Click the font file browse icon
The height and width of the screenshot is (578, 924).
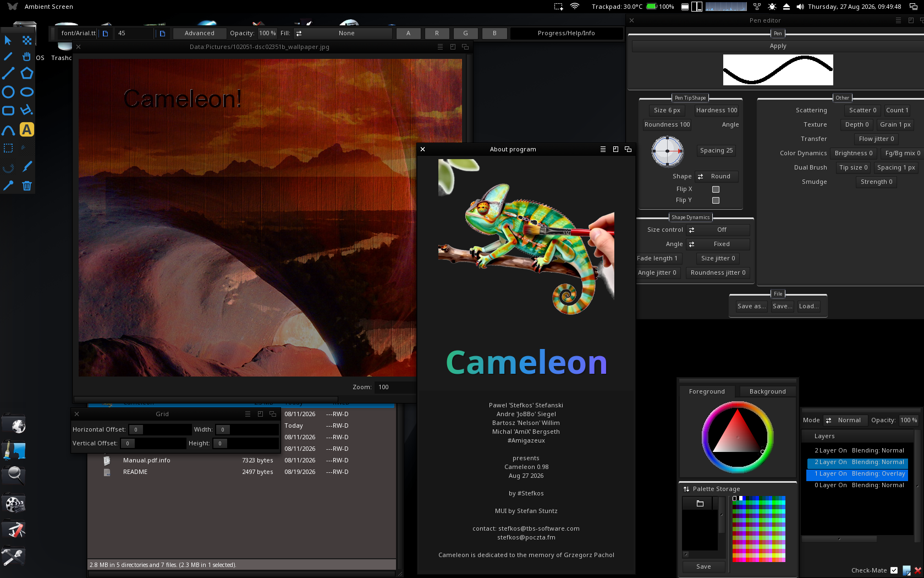click(105, 33)
